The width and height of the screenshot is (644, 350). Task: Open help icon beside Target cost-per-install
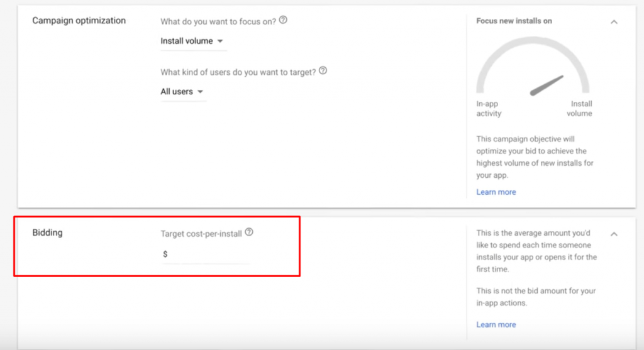pyautogui.click(x=249, y=232)
